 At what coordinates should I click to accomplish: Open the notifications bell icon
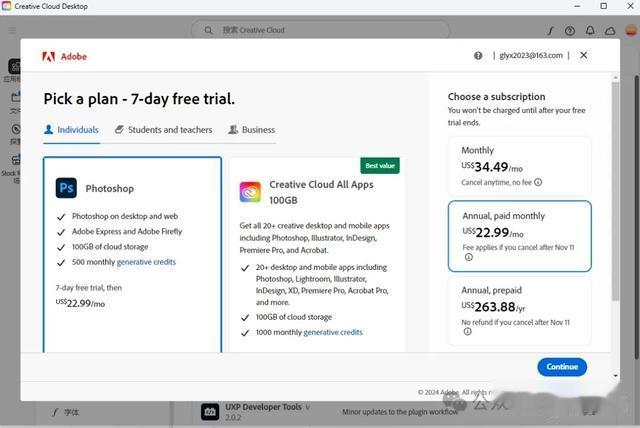click(x=590, y=31)
